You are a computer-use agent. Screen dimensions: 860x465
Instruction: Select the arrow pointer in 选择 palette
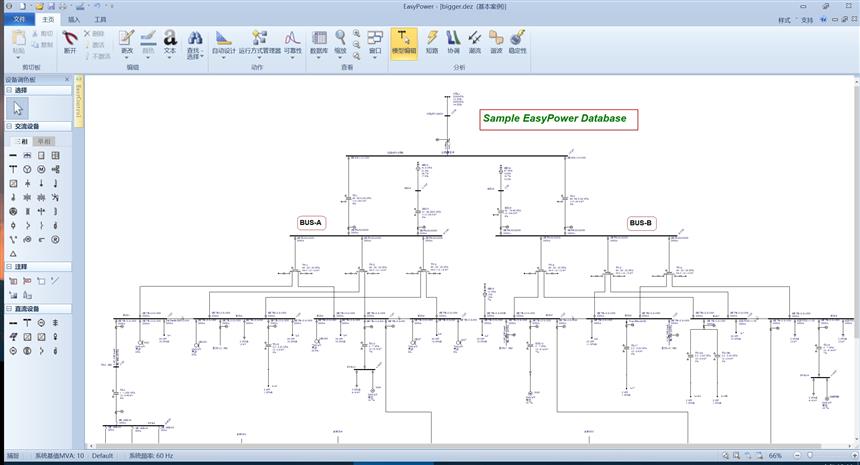(x=20, y=108)
